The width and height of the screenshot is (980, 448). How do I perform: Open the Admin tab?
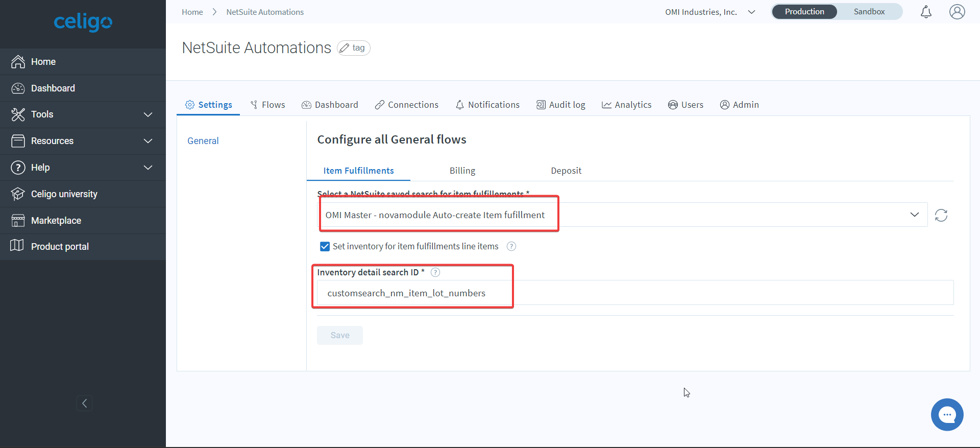pyautogui.click(x=740, y=105)
